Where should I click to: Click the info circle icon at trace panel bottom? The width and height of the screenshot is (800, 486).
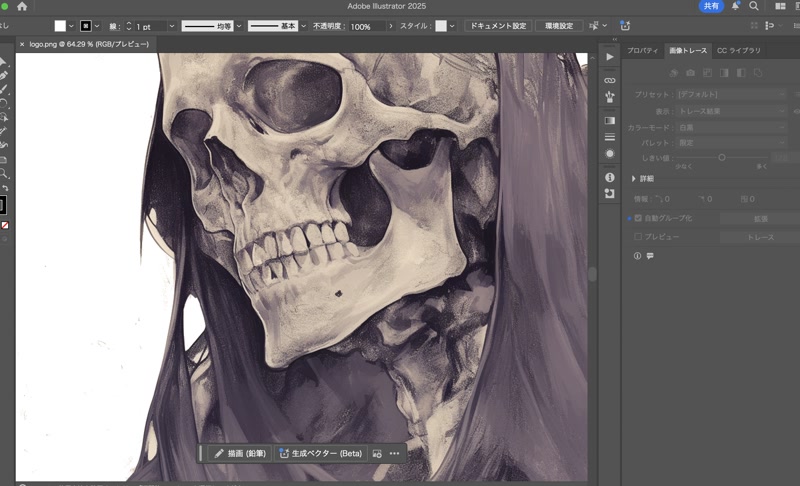click(637, 256)
